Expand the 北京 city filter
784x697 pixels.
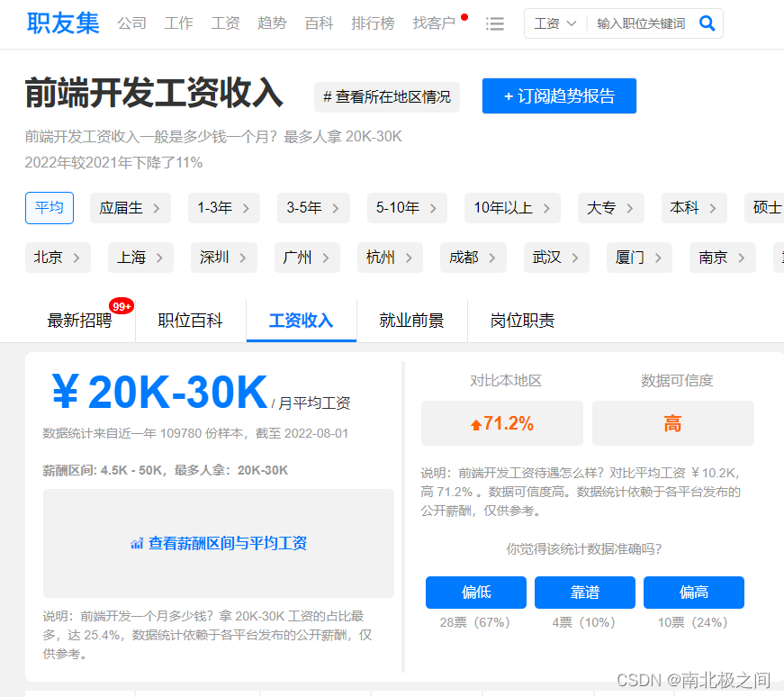58,257
